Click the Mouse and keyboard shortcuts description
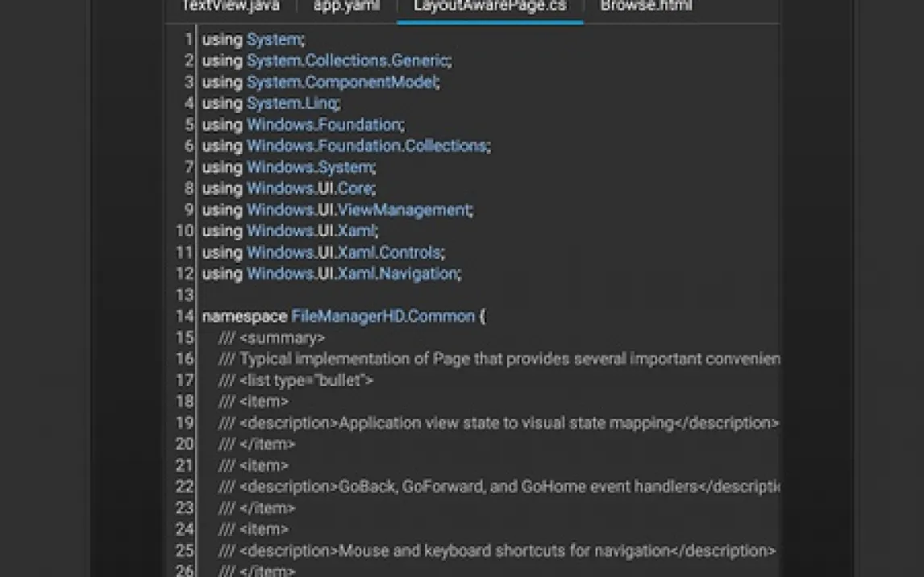The width and height of the screenshot is (924, 577). tap(504, 551)
